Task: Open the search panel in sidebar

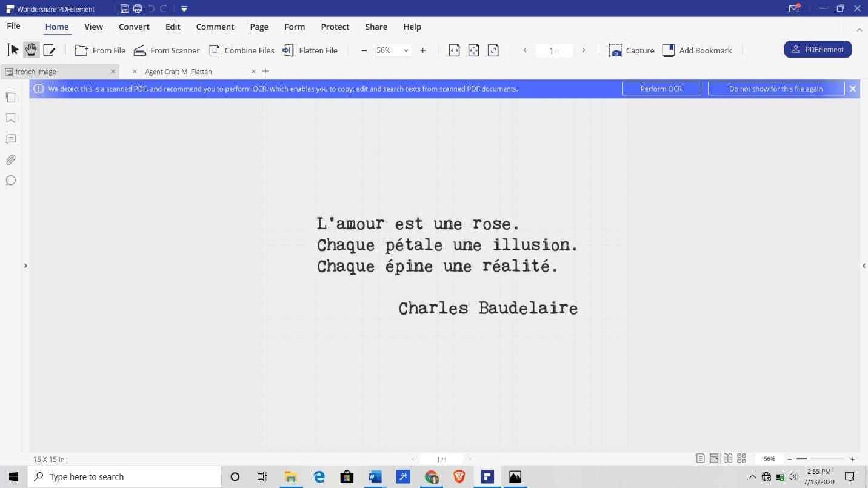Action: (10, 181)
